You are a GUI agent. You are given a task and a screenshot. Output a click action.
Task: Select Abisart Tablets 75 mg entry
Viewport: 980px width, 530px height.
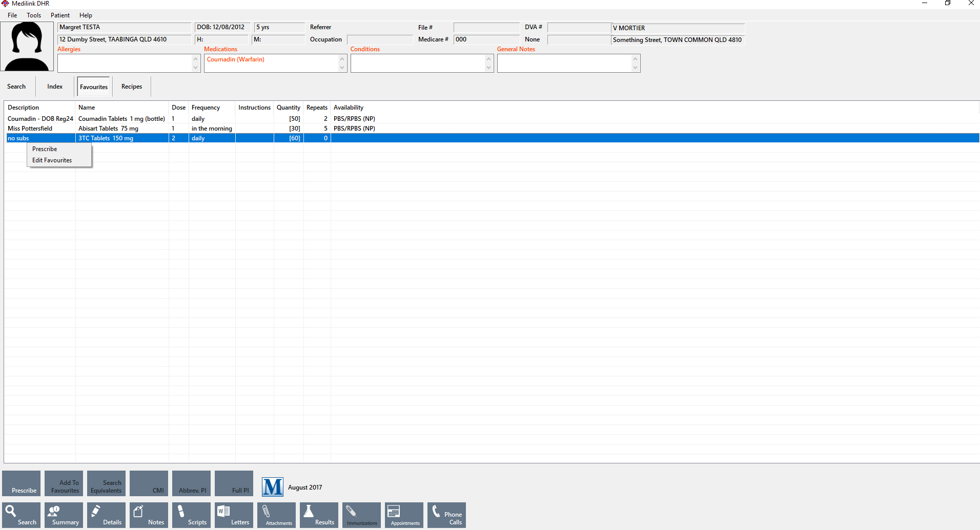click(x=108, y=129)
